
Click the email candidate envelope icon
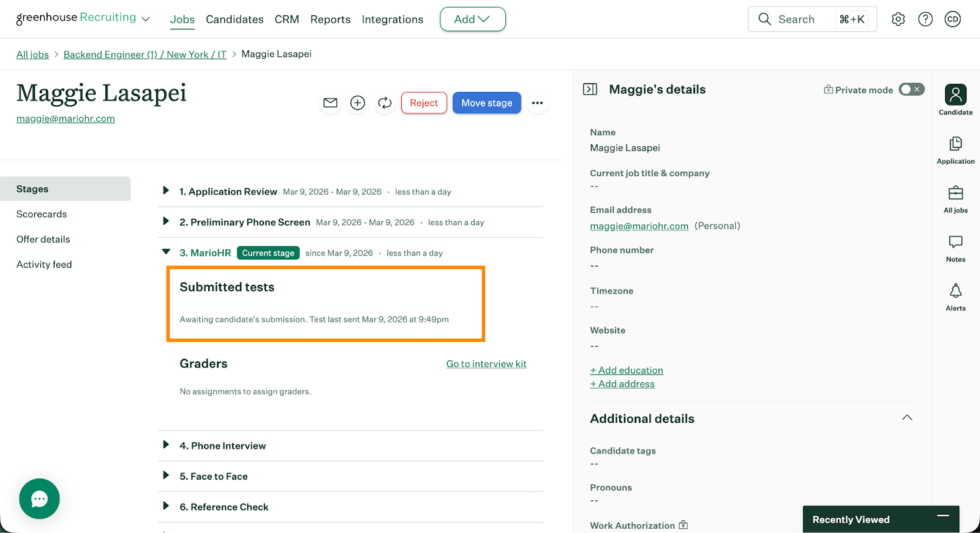point(330,103)
